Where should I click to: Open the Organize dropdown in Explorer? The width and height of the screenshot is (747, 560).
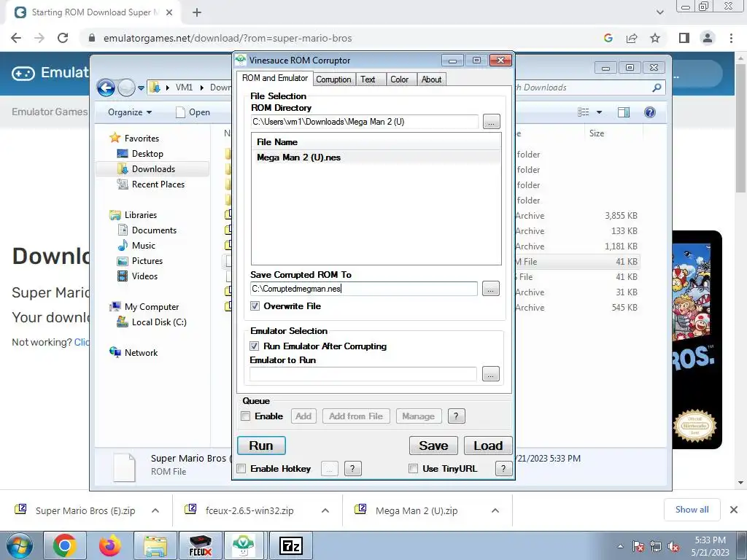click(x=130, y=112)
